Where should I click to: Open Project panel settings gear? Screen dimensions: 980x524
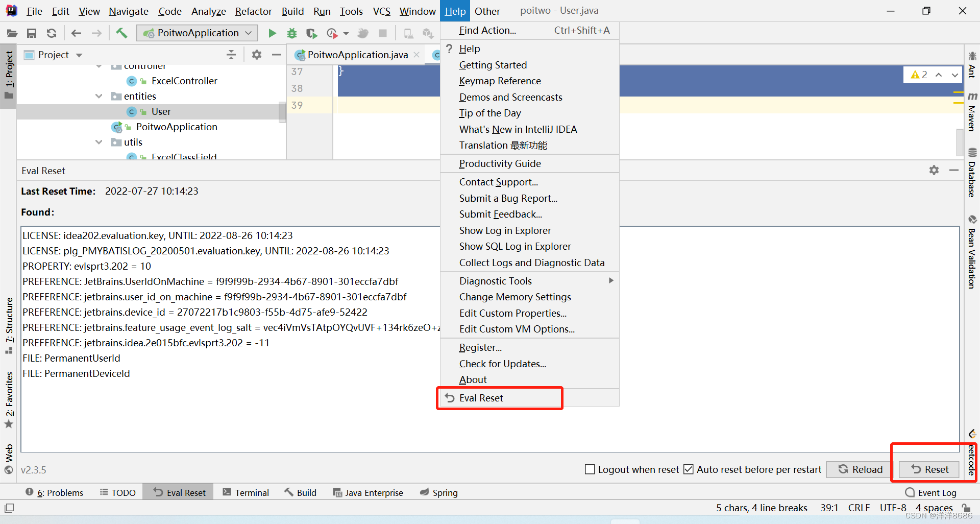257,55
